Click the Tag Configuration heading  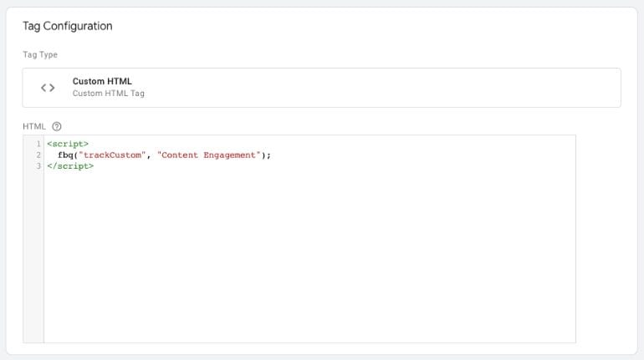pyautogui.click(x=67, y=26)
